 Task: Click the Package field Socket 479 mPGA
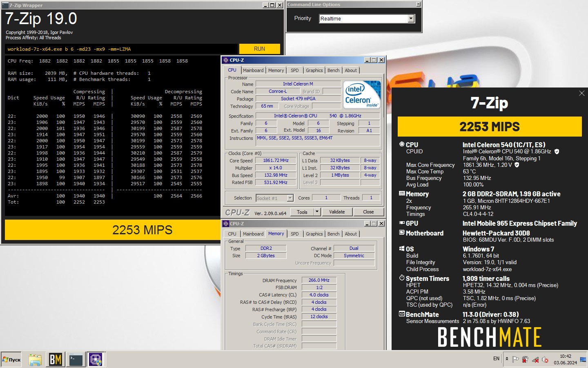tap(298, 99)
